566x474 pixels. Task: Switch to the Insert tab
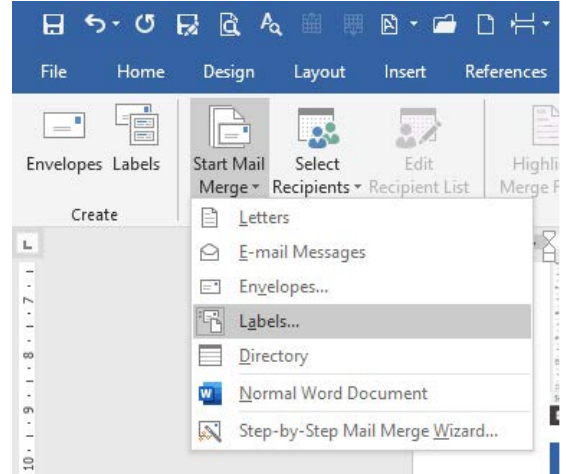point(405,71)
